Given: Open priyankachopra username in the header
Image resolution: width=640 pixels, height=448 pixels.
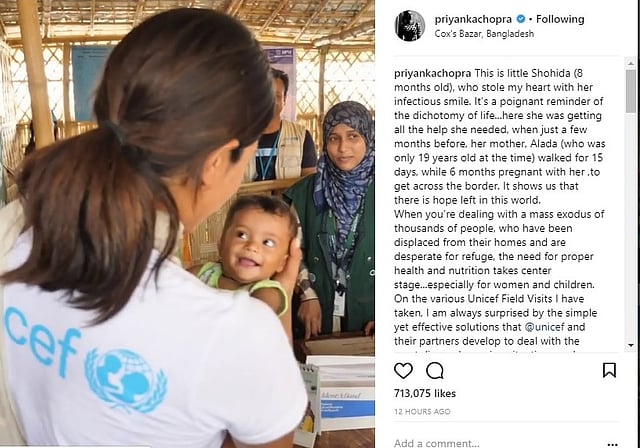Looking at the screenshot, I should click(x=473, y=19).
